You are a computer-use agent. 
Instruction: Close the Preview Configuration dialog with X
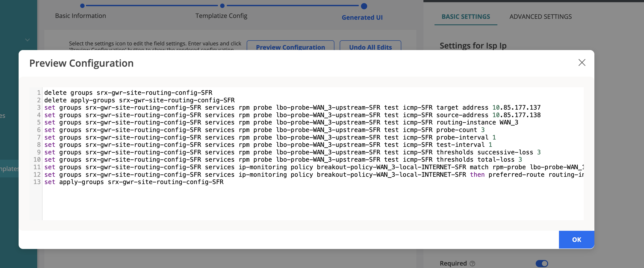click(582, 62)
